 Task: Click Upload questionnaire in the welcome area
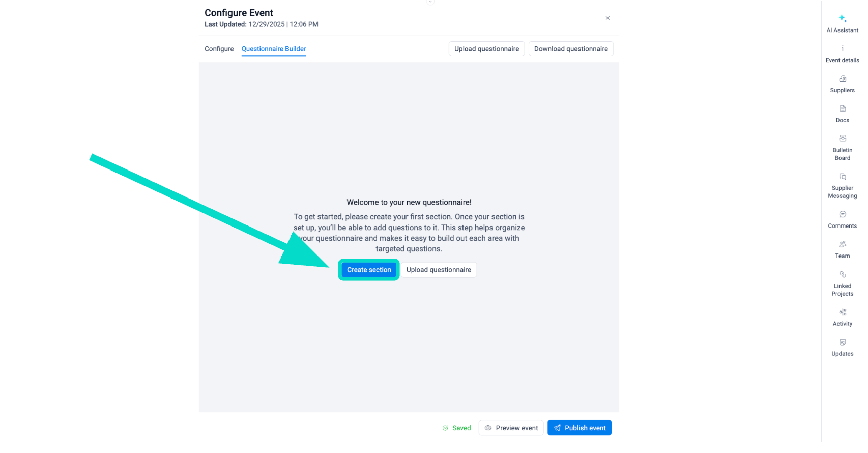(439, 270)
